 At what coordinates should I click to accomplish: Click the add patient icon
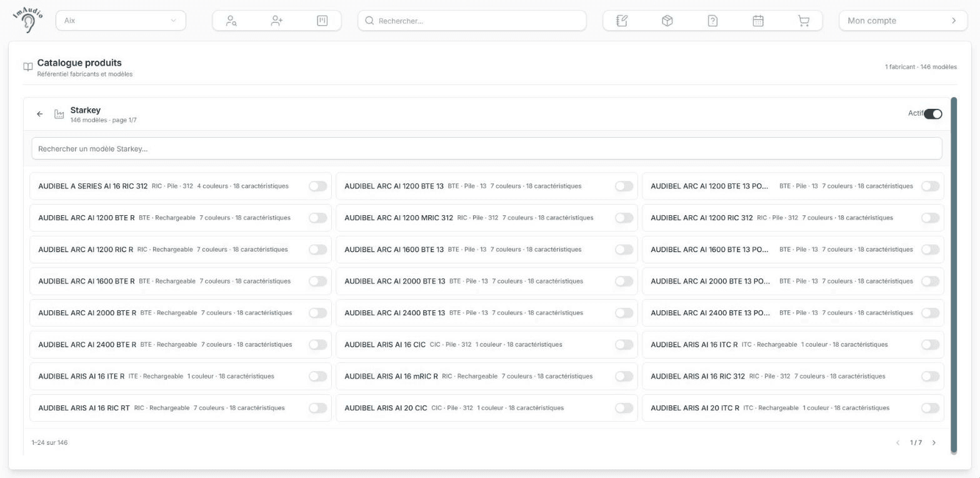277,21
